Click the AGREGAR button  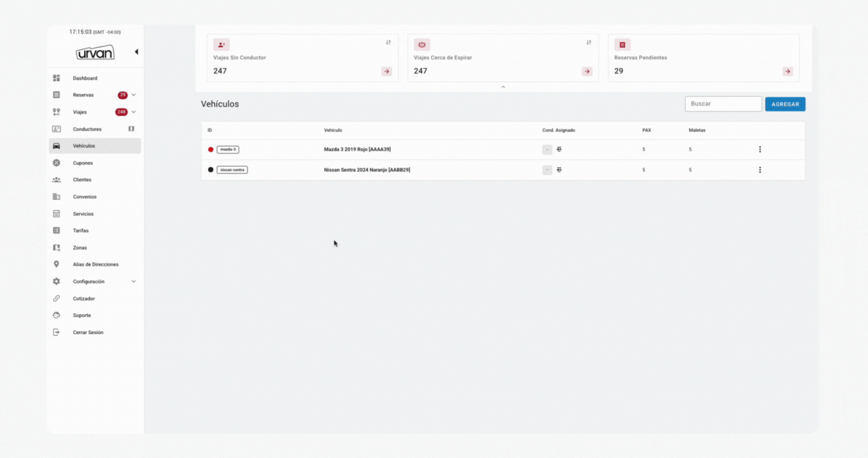pyautogui.click(x=785, y=104)
